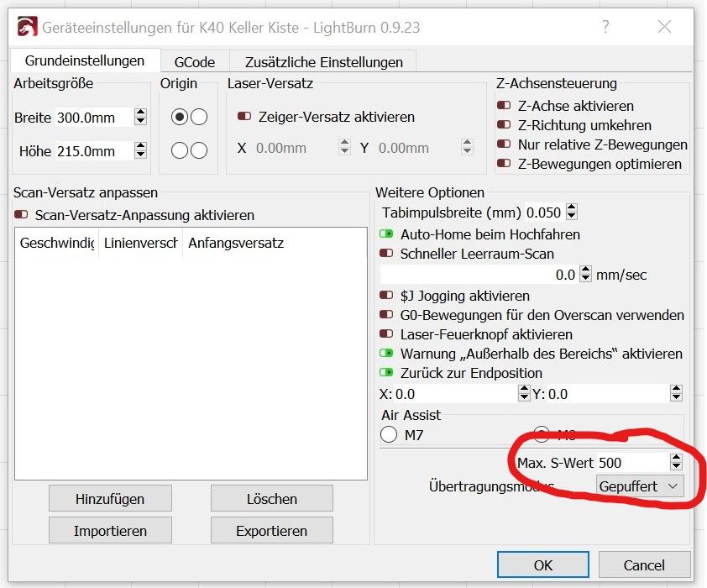Click the mm/sec speed field

479,275
